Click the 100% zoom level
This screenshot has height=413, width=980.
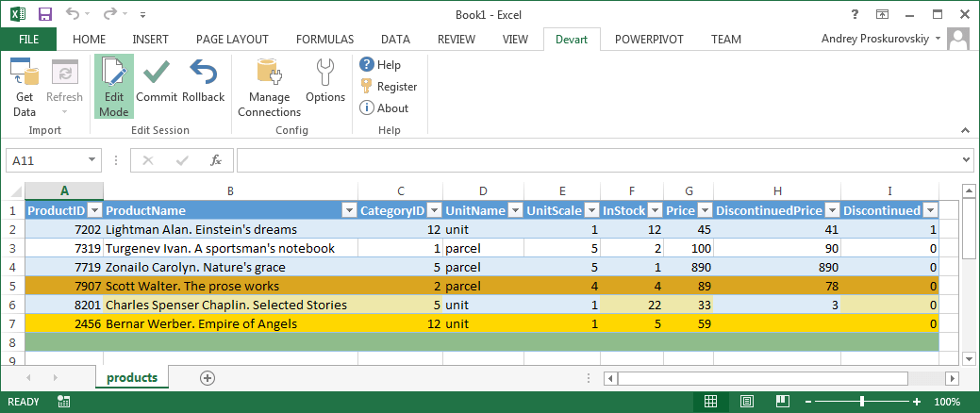click(x=948, y=401)
